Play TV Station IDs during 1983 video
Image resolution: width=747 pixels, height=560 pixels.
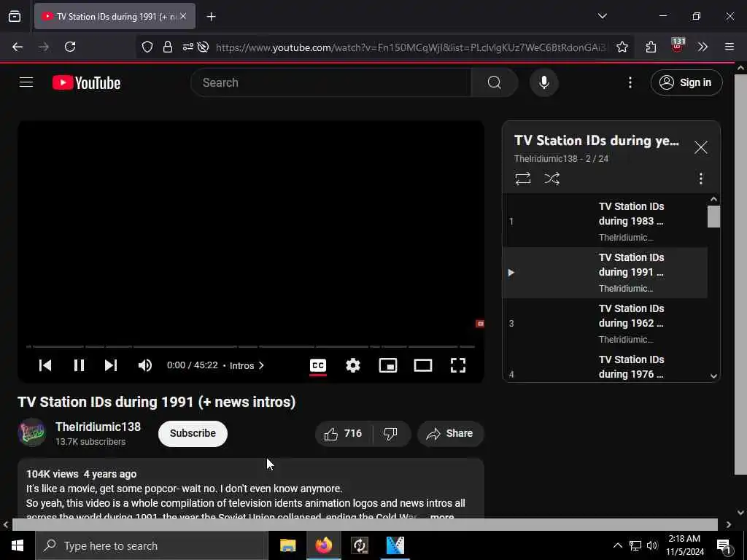[x=605, y=221]
